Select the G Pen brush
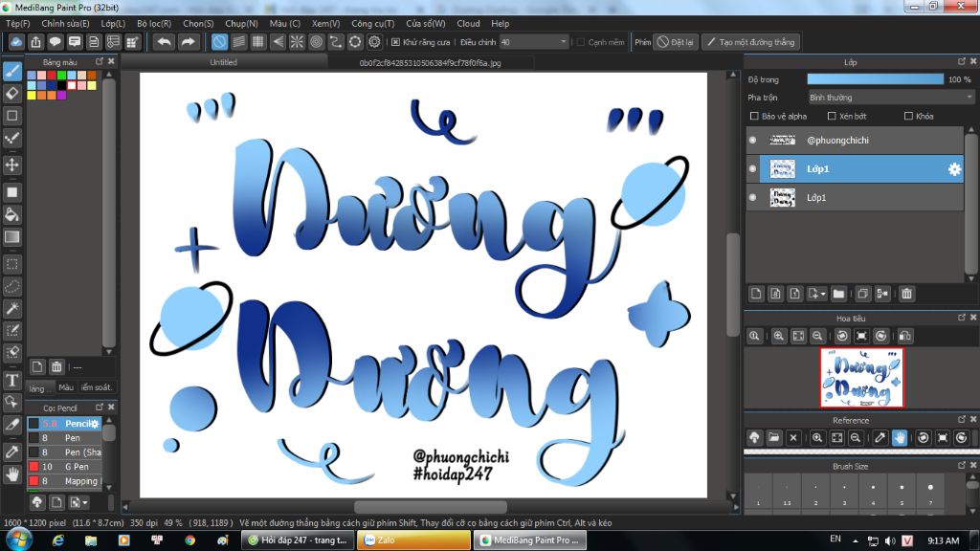Image resolution: width=980 pixels, height=551 pixels. point(64,467)
